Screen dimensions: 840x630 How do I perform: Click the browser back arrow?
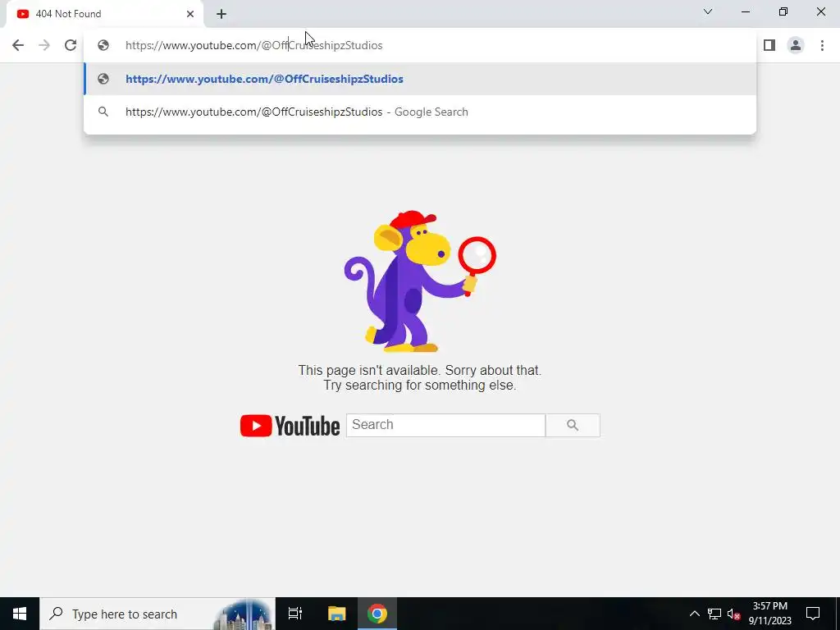[18, 45]
